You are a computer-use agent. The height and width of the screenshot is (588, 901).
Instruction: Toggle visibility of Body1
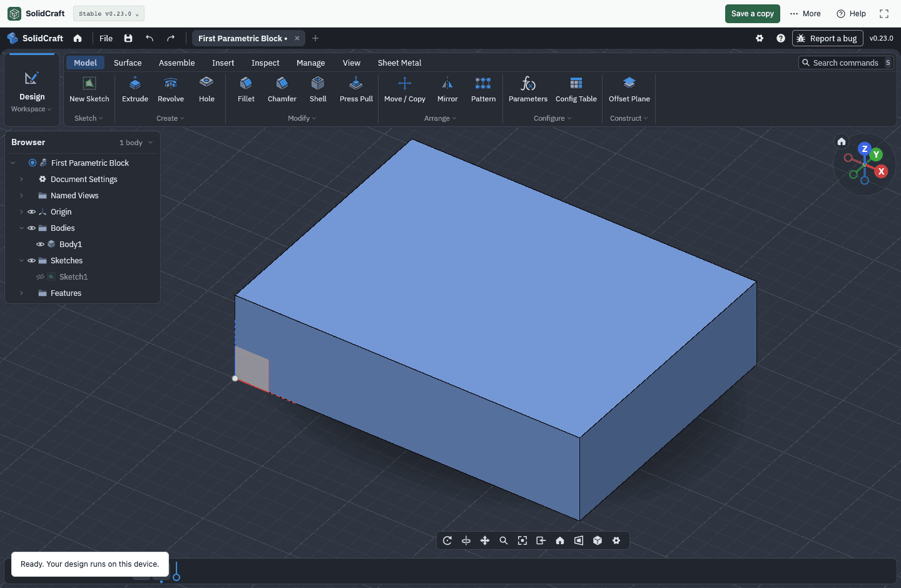pyautogui.click(x=40, y=245)
